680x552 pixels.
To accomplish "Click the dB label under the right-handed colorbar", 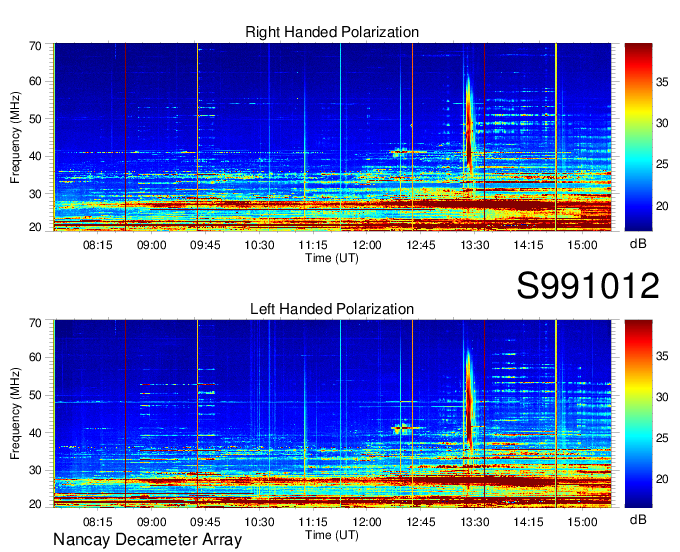I will click(x=638, y=244).
